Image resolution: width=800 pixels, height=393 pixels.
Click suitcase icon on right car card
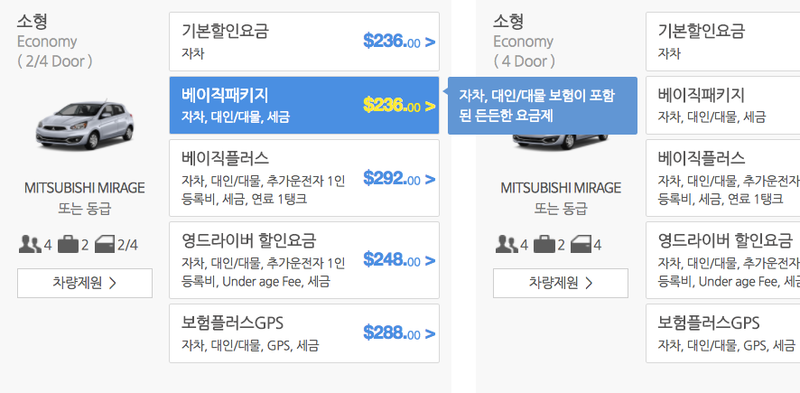point(544,245)
